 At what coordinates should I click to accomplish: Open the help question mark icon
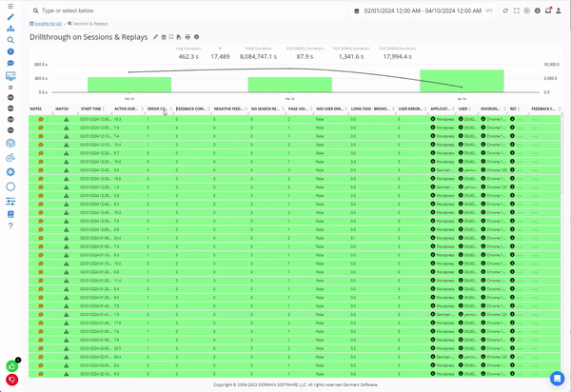pyautogui.click(x=10, y=225)
